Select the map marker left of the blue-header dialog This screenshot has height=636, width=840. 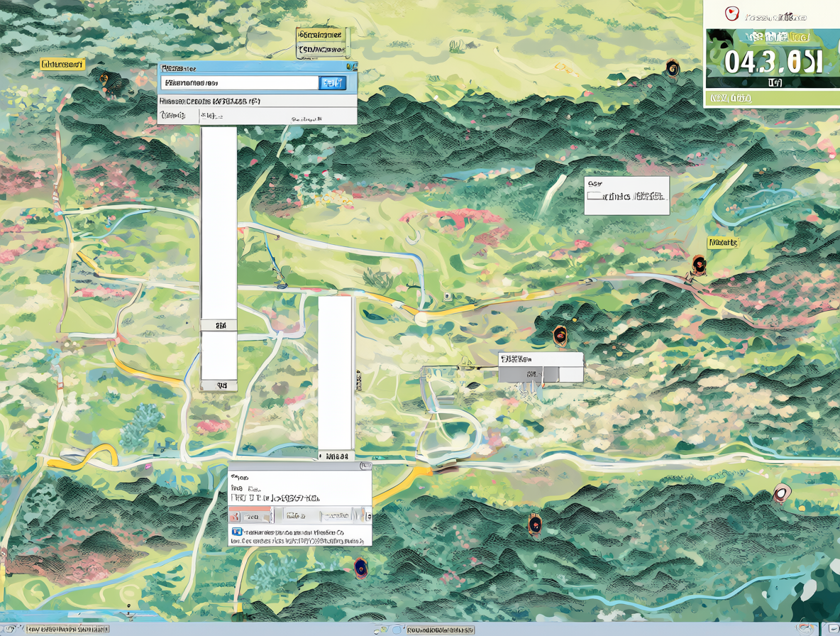[104, 79]
